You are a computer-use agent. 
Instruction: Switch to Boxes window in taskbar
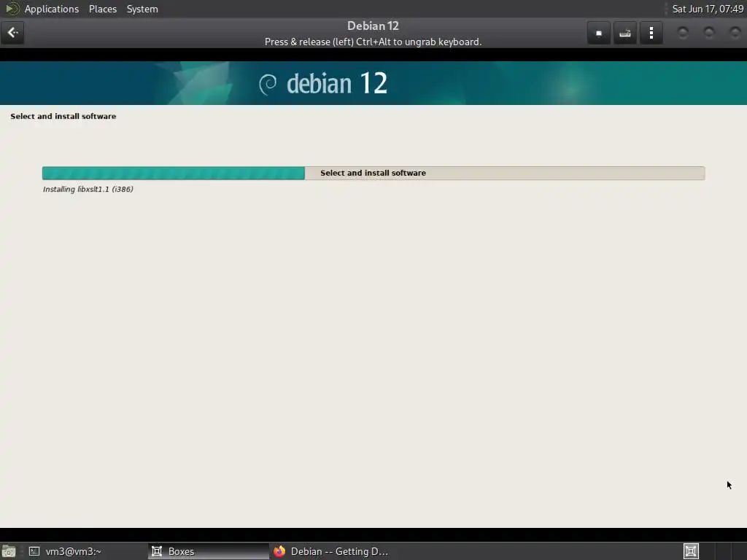coord(208,551)
